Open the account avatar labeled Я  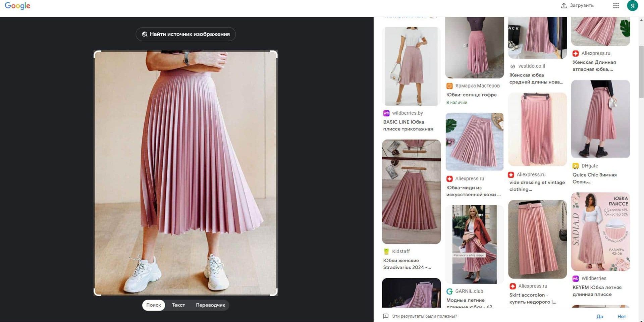632,5
